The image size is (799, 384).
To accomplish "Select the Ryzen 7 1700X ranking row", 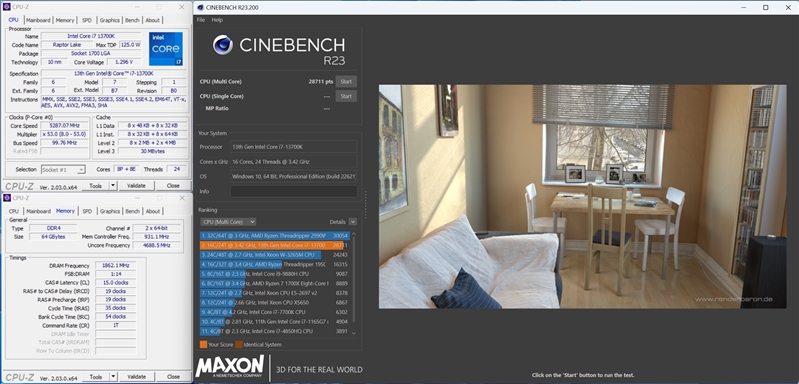I will pyautogui.click(x=275, y=284).
